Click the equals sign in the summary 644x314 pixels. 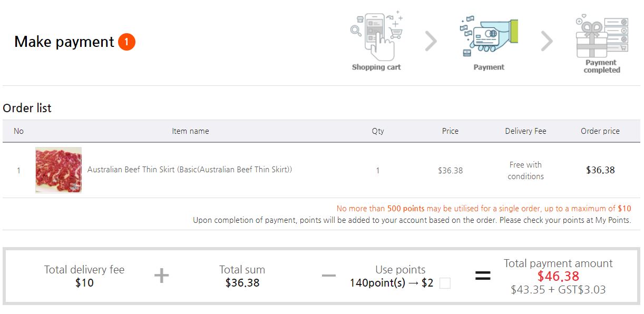pos(483,276)
